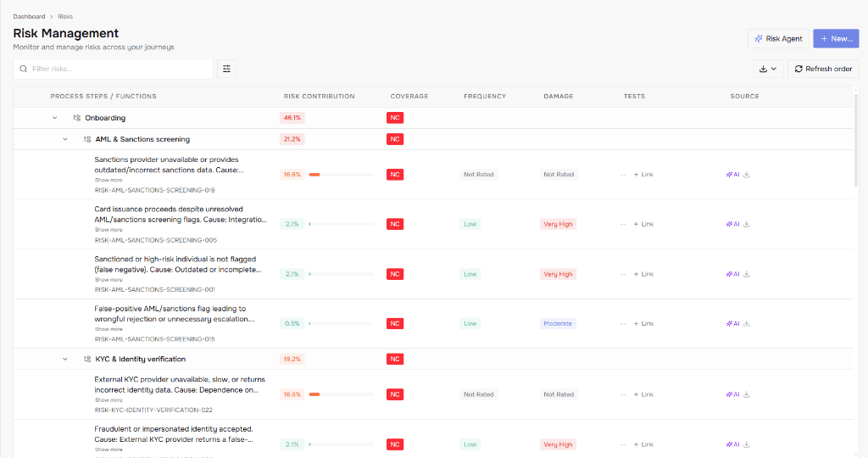Screen dimensions: 868x458
Task: Open Sanctions provider unavailable risk row
Action: tap(433, 175)
